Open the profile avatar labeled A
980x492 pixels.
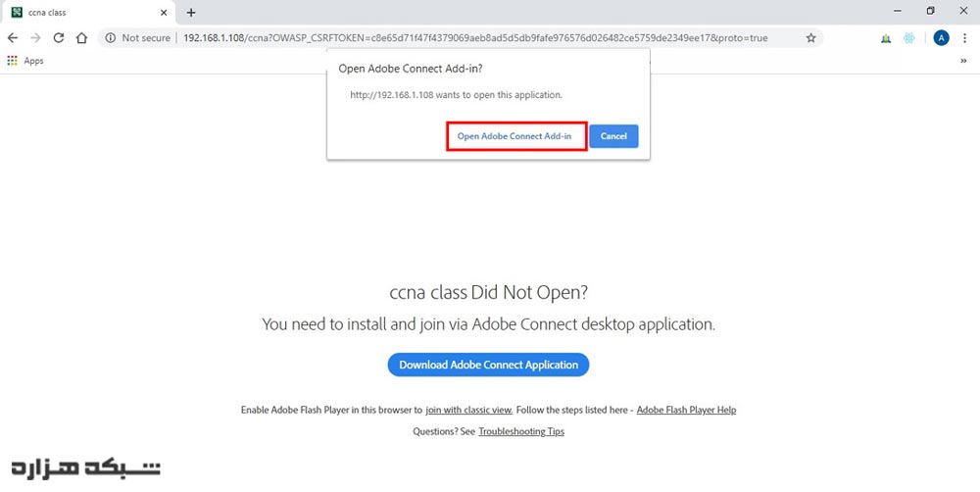tap(941, 38)
